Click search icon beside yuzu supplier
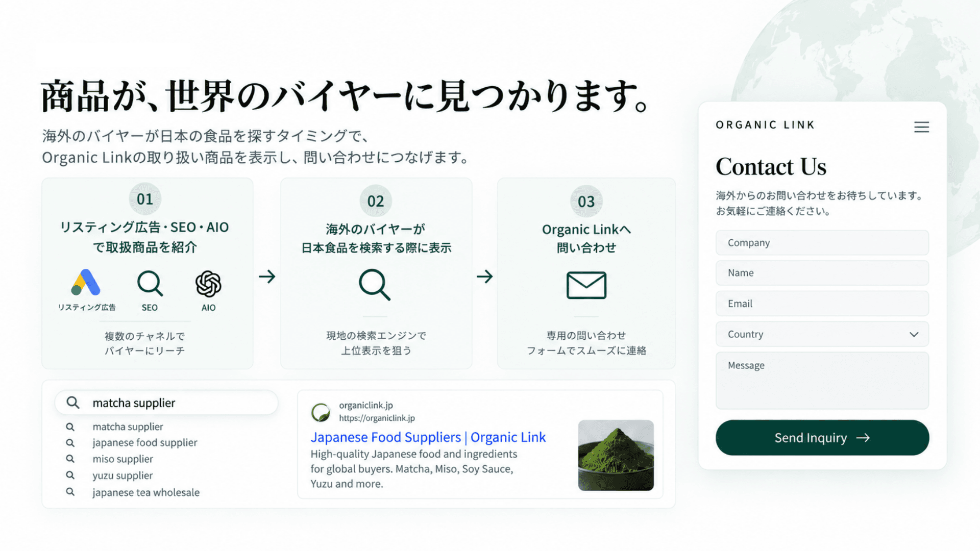 [x=70, y=475]
